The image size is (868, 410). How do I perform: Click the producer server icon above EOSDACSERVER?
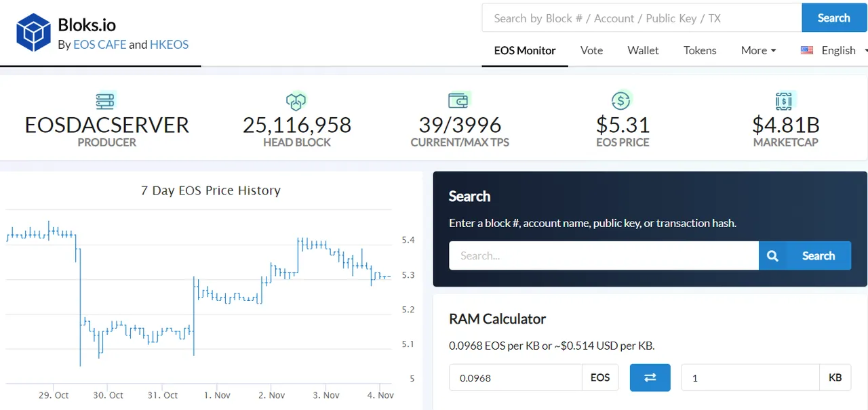[106, 100]
